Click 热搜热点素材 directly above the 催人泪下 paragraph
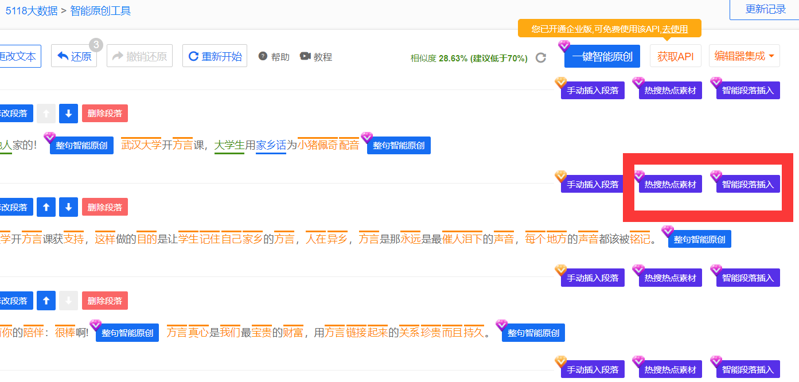799x382 pixels. tap(670, 184)
